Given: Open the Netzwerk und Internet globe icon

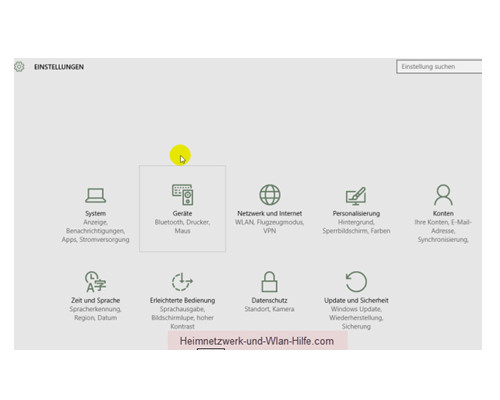Looking at the screenshot, I should [x=270, y=195].
